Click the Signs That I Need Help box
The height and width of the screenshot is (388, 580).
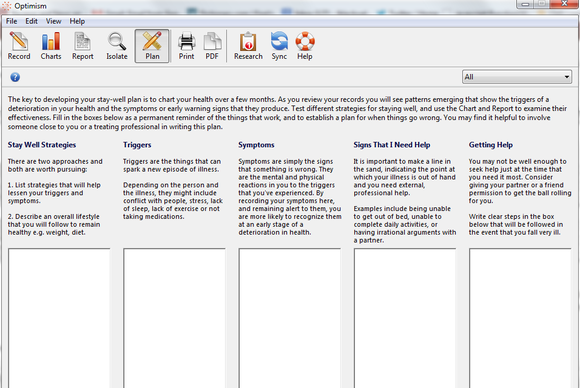point(405,318)
